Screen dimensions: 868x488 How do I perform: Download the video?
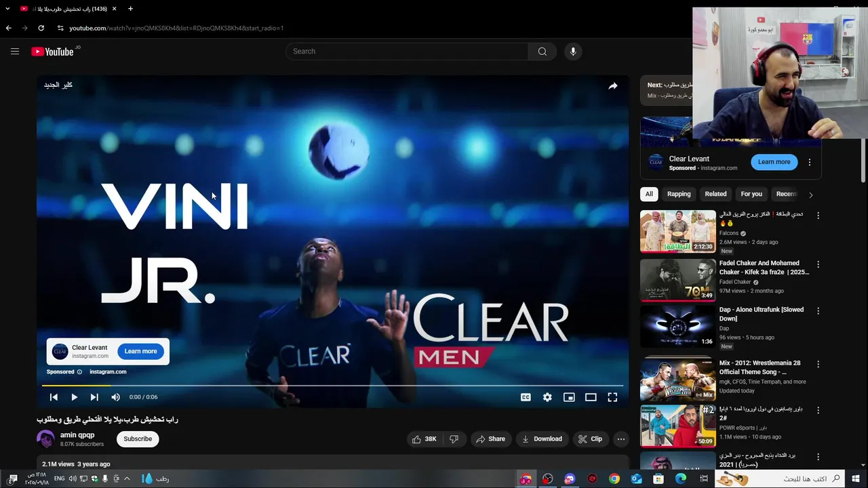tap(542, 439)
